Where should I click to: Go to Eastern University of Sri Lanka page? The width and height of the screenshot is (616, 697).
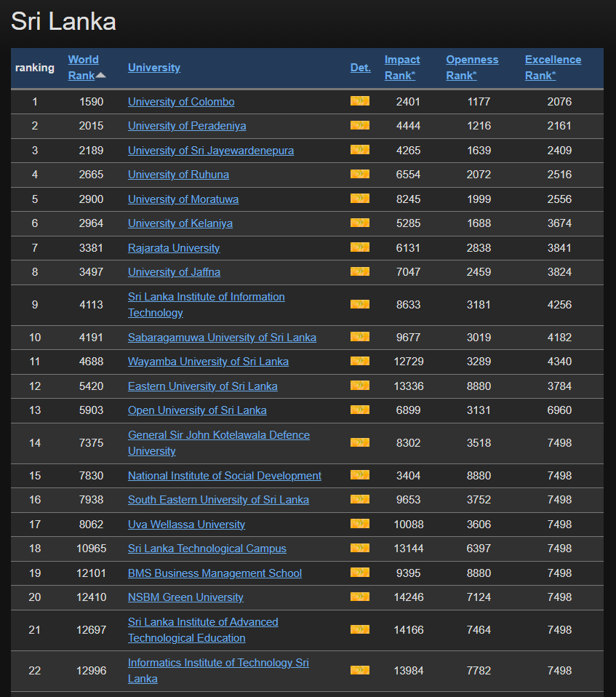203,386
